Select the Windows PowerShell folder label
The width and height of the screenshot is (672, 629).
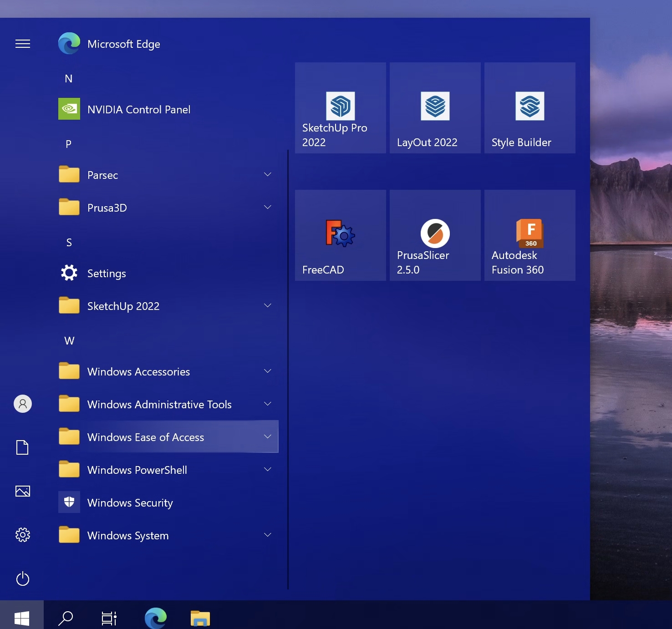tap(137, 470)
